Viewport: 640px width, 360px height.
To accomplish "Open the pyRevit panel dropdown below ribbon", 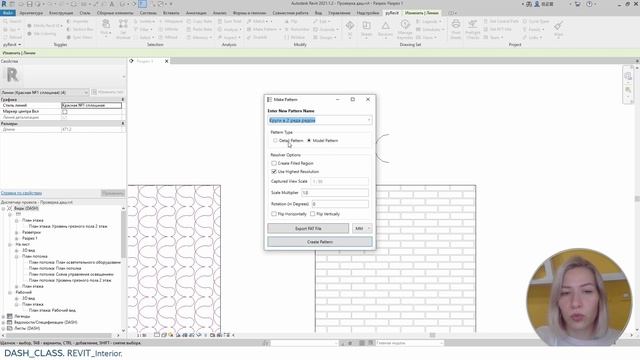I will [12, 44].
